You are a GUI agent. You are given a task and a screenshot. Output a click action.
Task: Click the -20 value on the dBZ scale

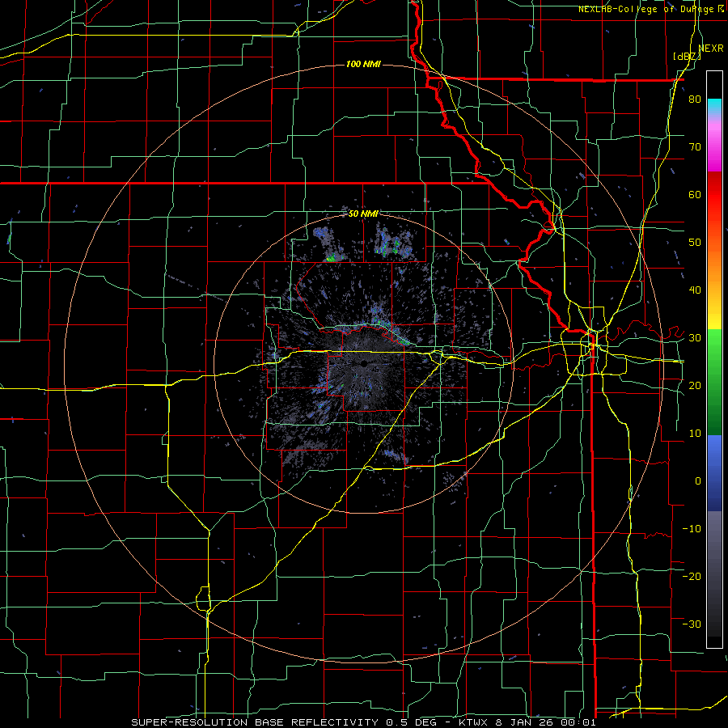(x=692, y=577)
